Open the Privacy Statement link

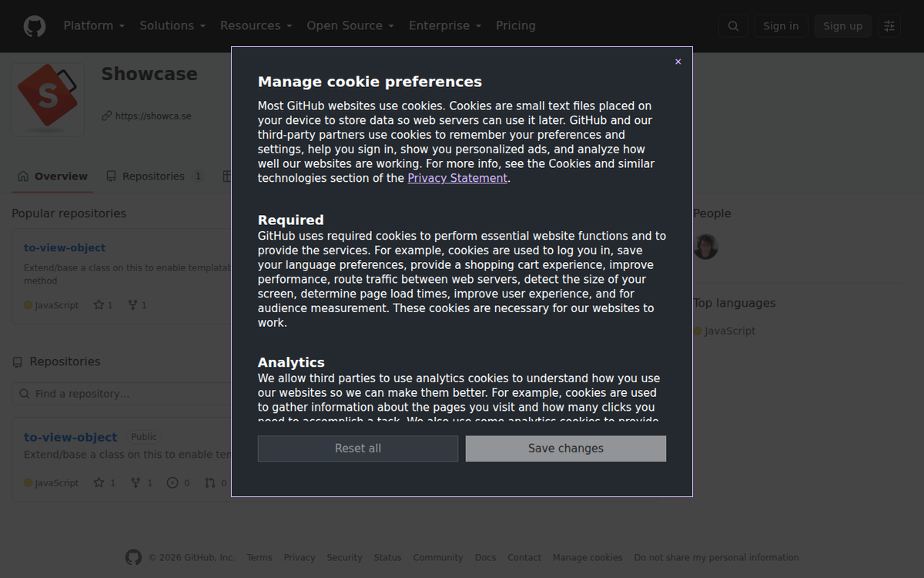(457, 178)
